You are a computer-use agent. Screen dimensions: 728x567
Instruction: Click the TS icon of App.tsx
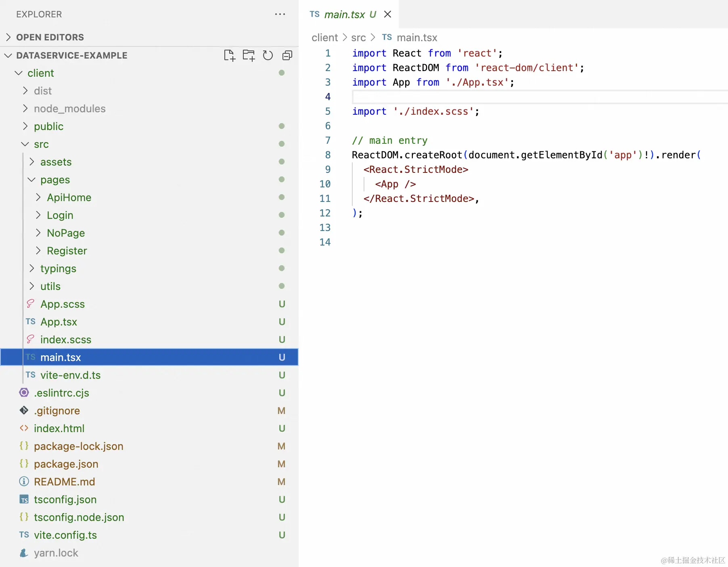click(31, 321)
